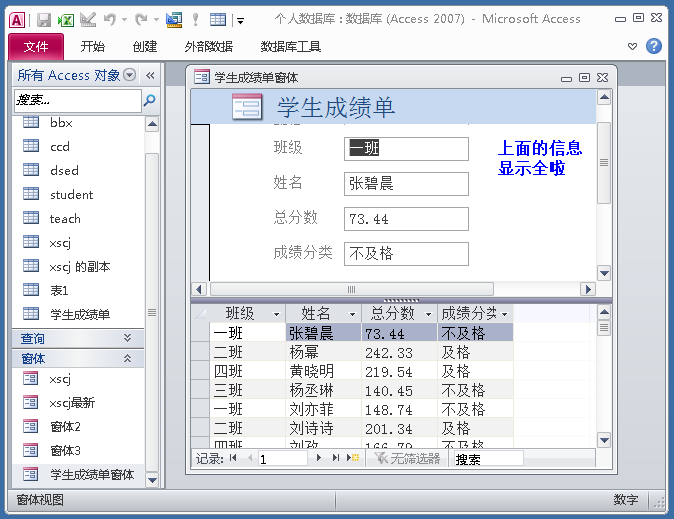Open the All Access Objects dropdown arrow

[129, 75]
